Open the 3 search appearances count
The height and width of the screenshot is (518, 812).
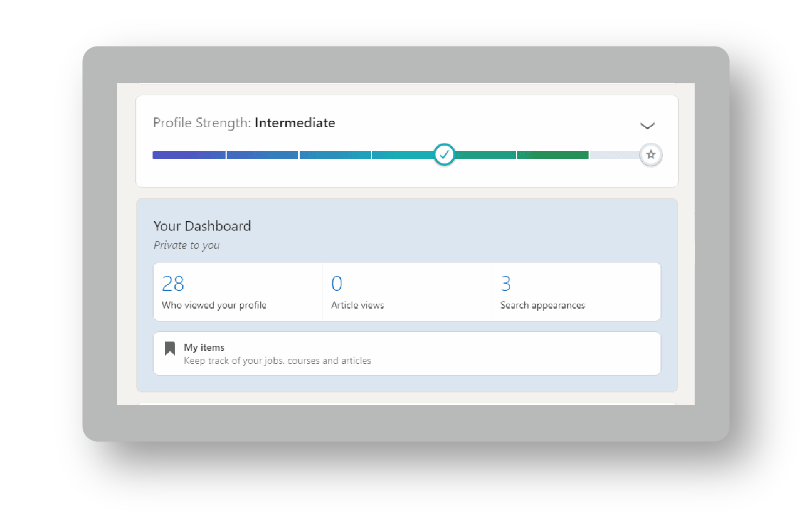[x=506, y=284]
